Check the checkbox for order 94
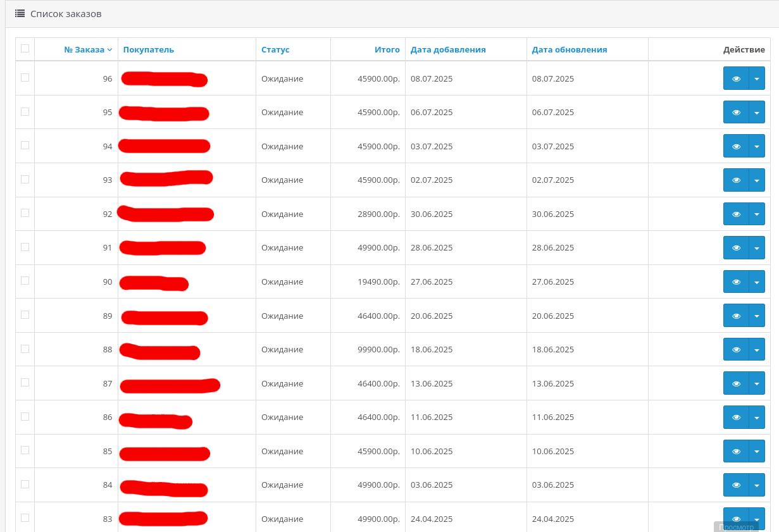This screenshot has width=779, height=532. (25, 145)
